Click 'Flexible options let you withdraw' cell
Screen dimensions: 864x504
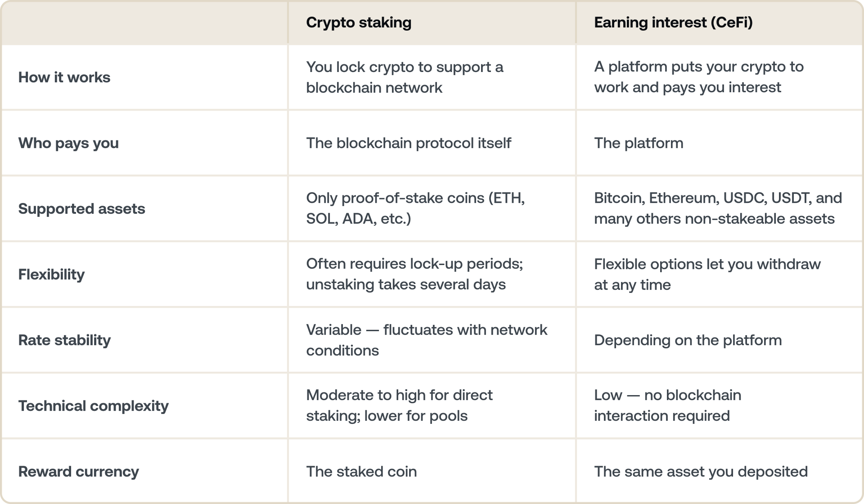[x=707, y=274]
